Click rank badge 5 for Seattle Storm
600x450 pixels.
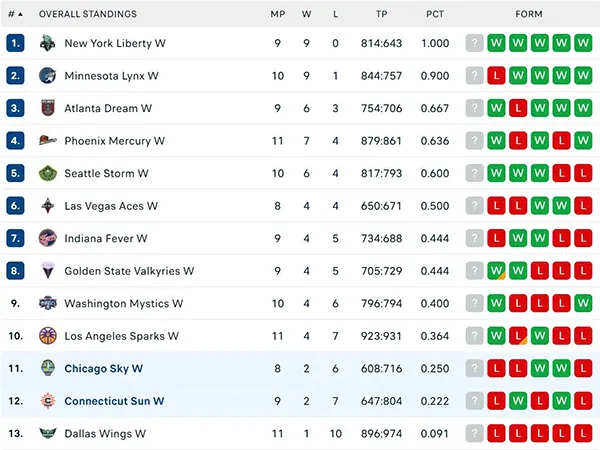(15, 173)
